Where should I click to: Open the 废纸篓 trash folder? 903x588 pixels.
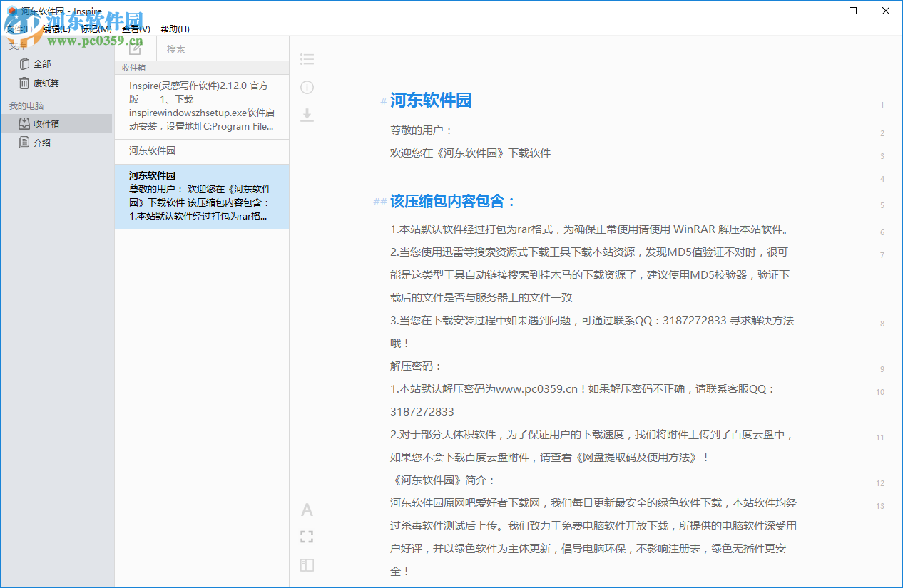pos(46,83)
